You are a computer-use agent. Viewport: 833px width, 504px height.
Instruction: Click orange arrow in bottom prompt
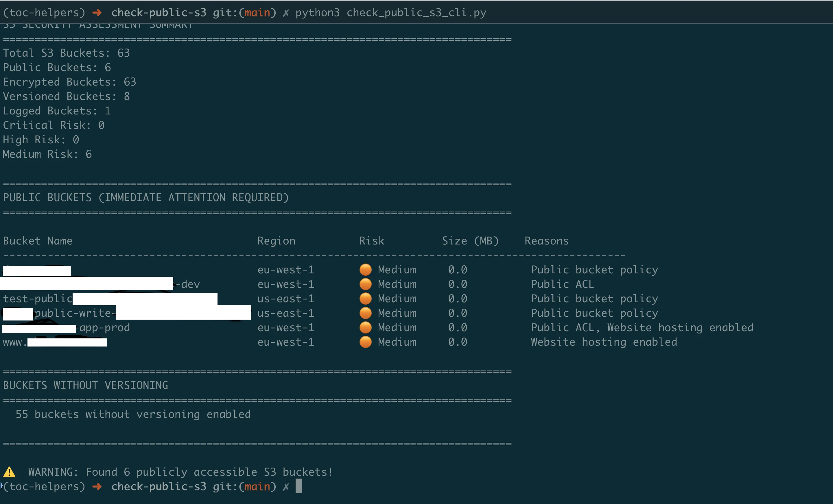pos(97,486)
